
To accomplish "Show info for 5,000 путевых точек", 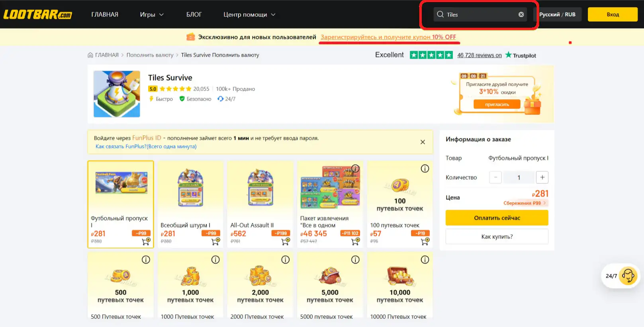I will click(x=355, y=260).
